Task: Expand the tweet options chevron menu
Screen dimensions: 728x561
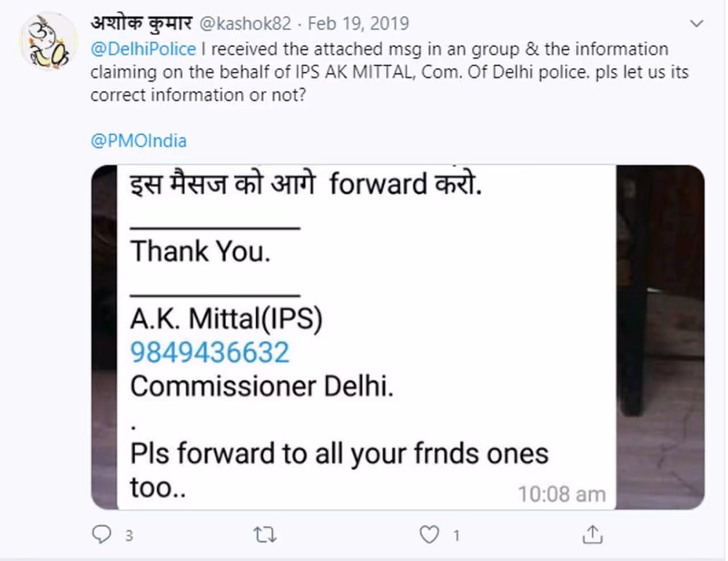Action: click(696, 24)
